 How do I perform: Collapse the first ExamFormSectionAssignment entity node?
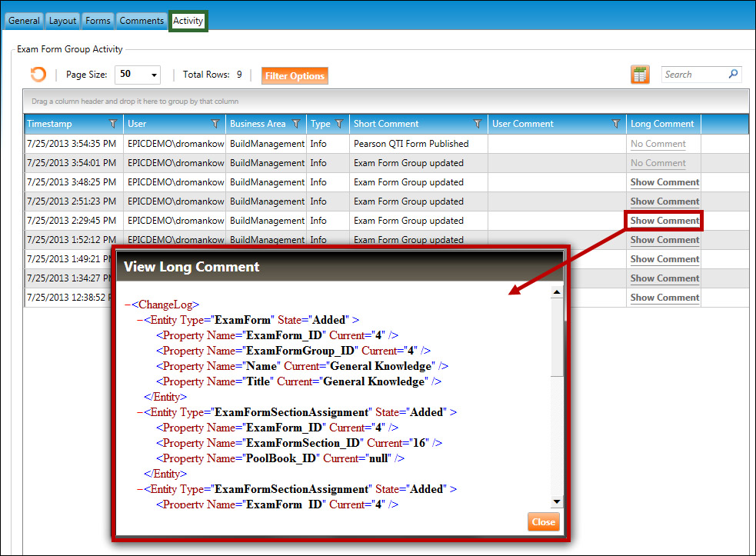139,412
